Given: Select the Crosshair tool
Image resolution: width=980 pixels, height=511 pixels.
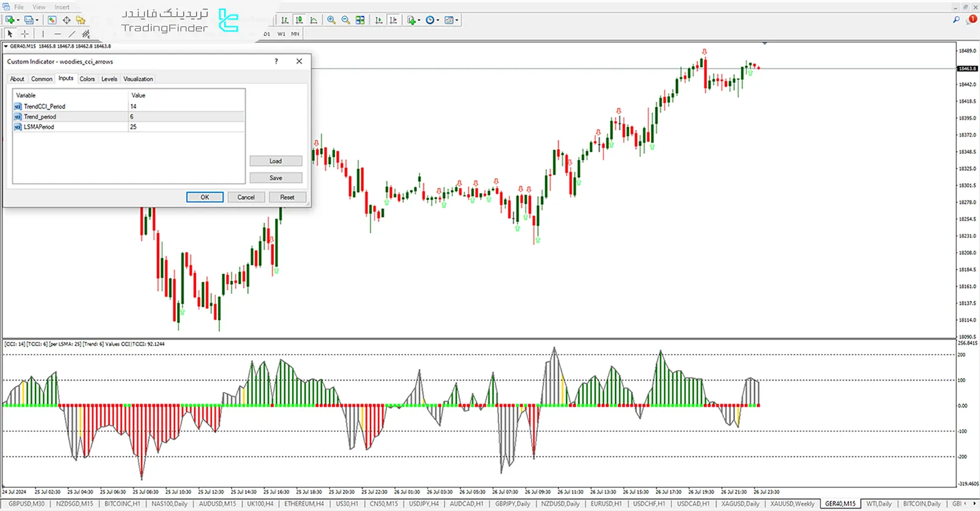Looking at the screenshot, I should coord(24,34).
